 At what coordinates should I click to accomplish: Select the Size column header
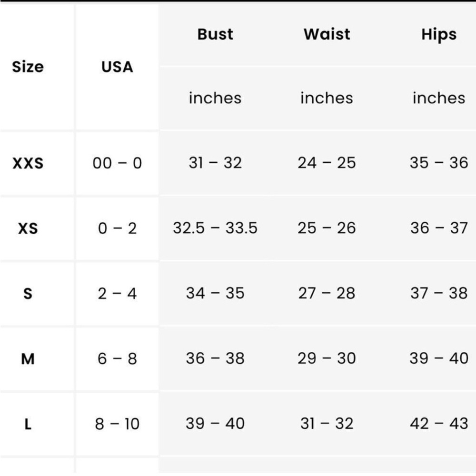pyautogui.click(x=28, y=67)
